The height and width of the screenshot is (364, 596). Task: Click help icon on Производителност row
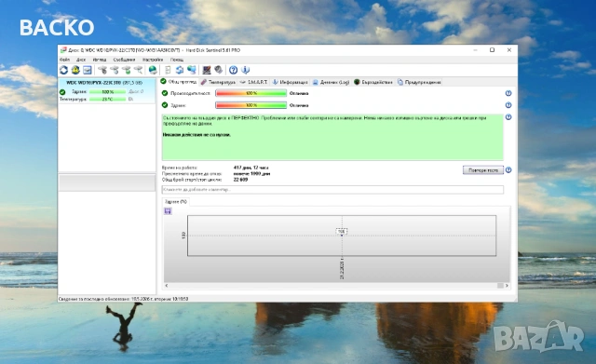coord(508,93)
